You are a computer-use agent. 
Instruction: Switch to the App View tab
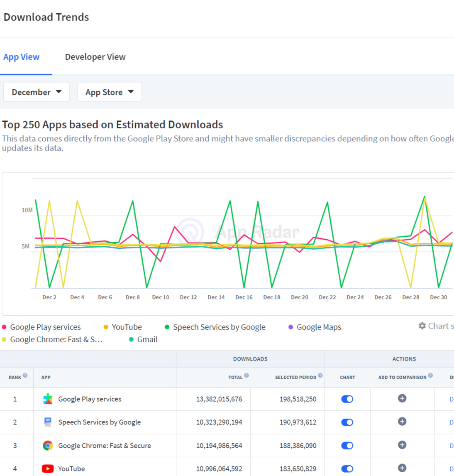tap(21, 57)
